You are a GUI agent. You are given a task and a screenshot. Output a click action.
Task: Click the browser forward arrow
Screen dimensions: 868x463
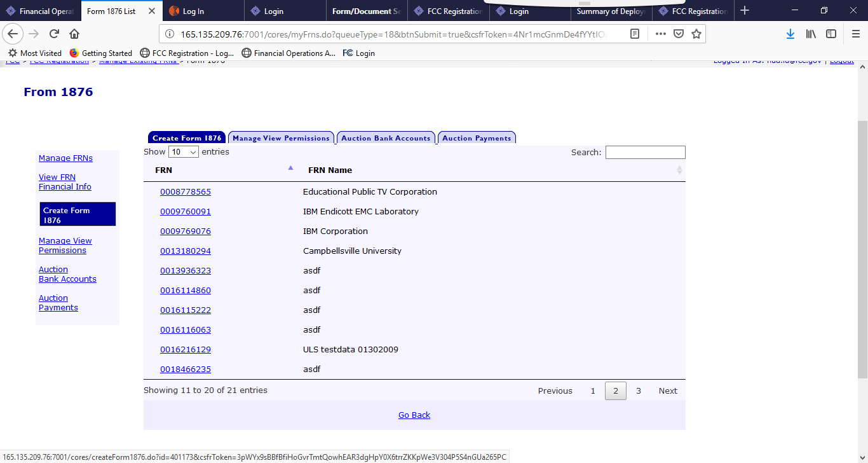point(34,34)
